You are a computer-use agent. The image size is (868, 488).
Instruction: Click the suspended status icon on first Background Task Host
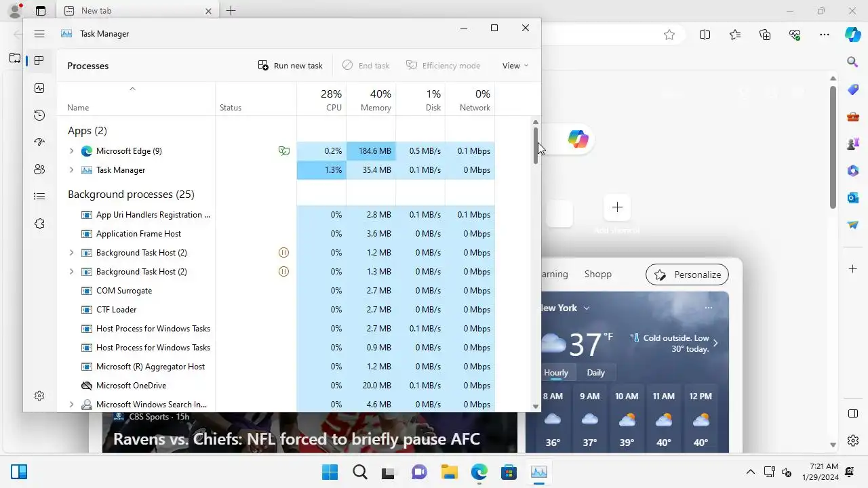coord(284,253)
